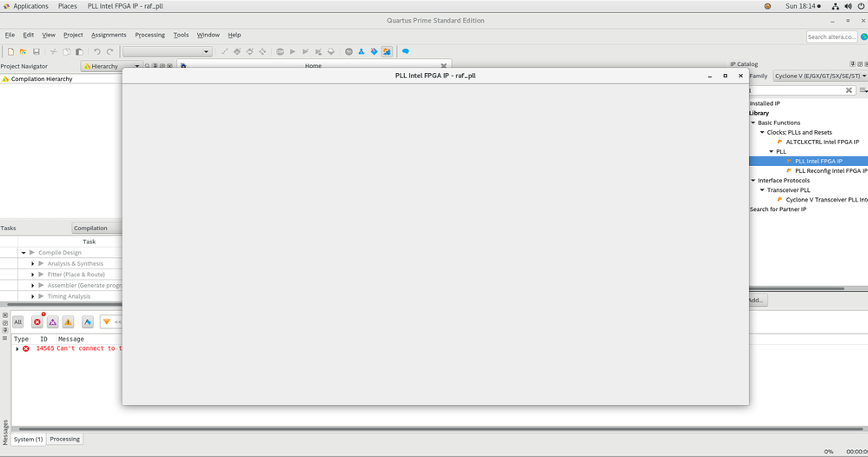The width and height of the screenshot is (868, 457).
Task: Switch to the System (1) messages tab
Action: coord(28,440)
